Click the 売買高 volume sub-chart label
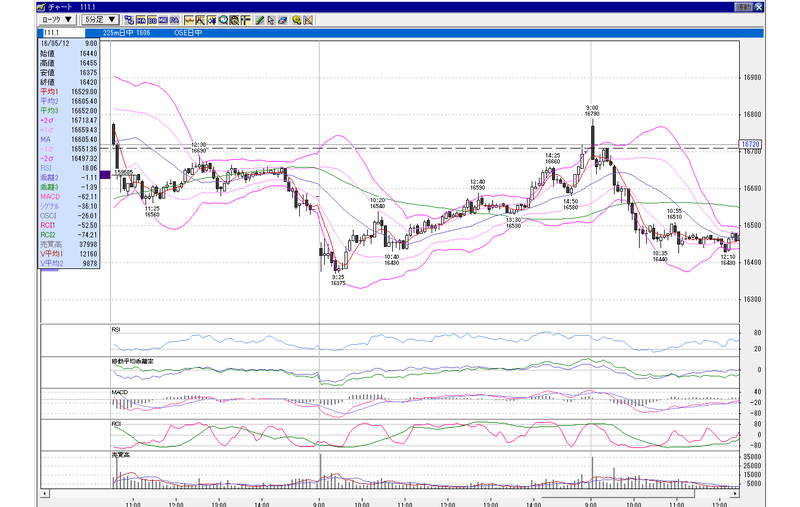The image size is (800, 507). coord(120,454)
